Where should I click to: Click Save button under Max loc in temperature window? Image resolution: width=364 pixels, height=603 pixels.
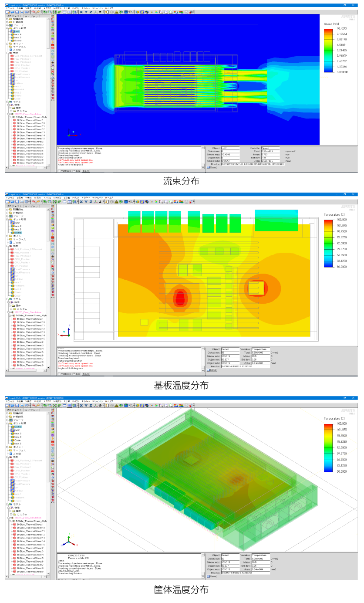tap(212, 370)
